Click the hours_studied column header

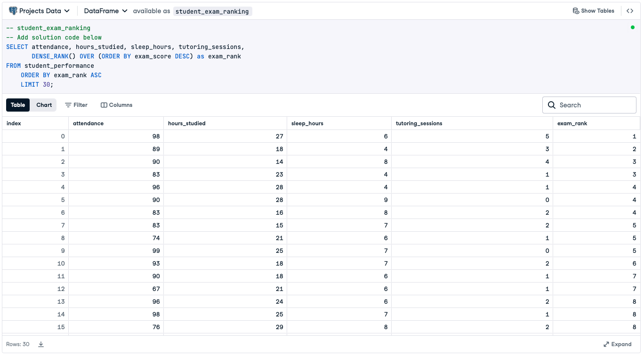point(225,123)
